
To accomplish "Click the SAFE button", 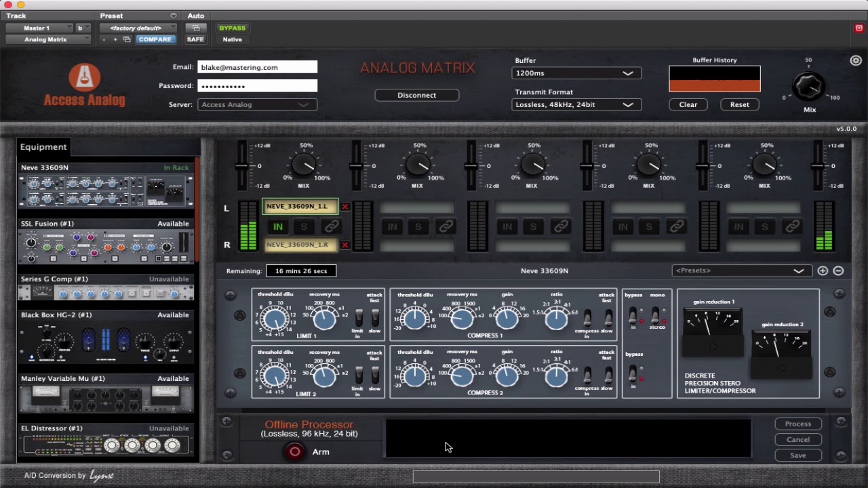I will click(x=195, y=39).
